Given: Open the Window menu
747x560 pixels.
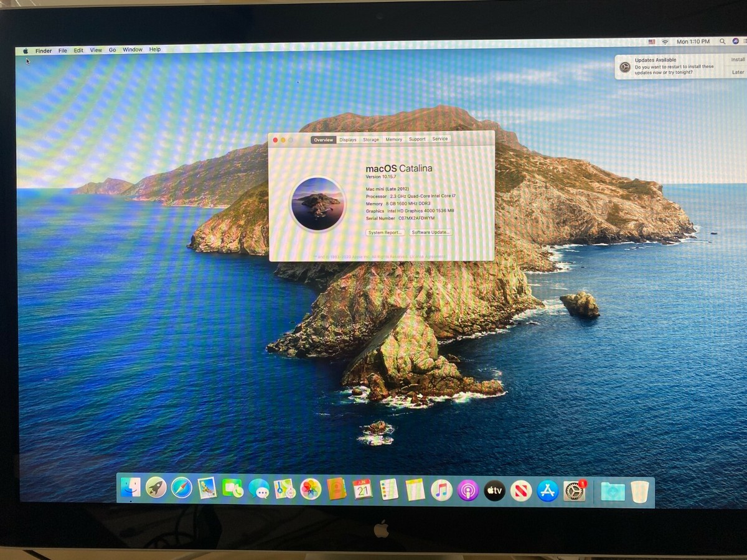Looking at the screenshot, I should tap(133, 50).
